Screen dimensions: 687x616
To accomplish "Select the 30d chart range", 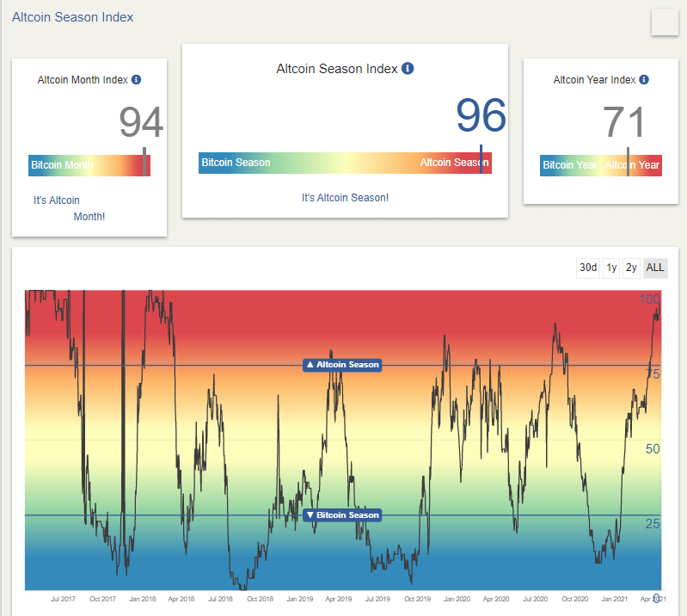I will click(x=588, y=268).
